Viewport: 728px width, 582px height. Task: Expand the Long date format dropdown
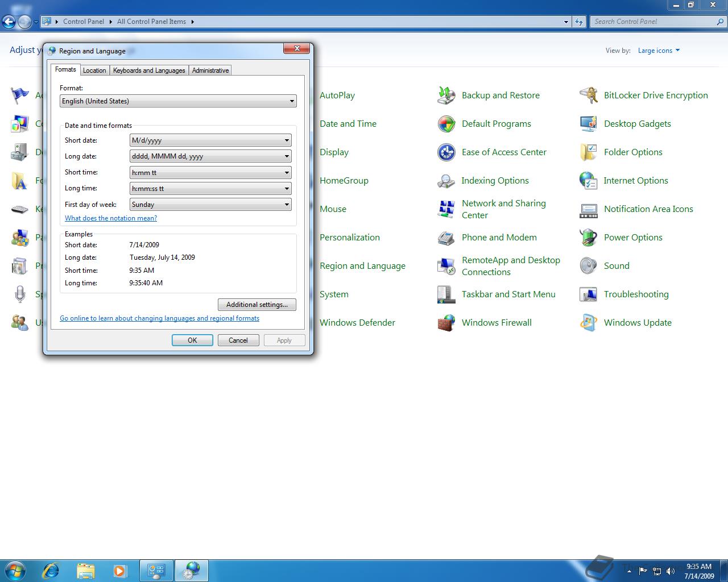click(x=210, y=156)
